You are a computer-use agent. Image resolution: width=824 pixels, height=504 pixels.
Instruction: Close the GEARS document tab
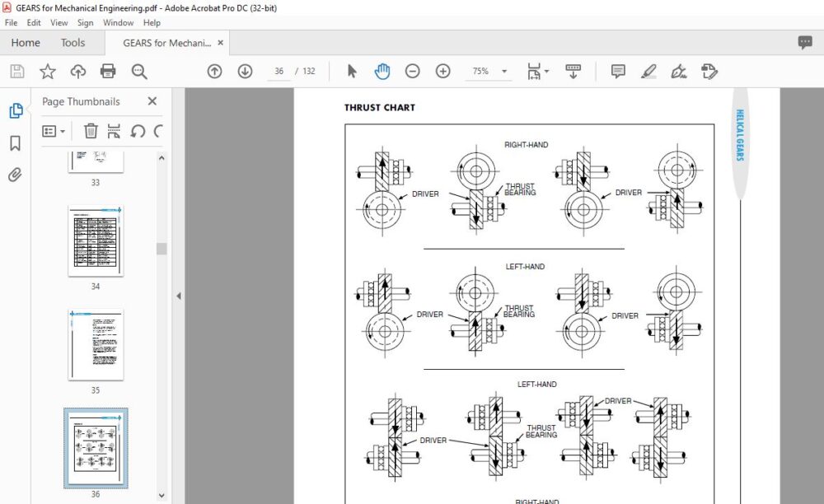click(x=221, y=43)
